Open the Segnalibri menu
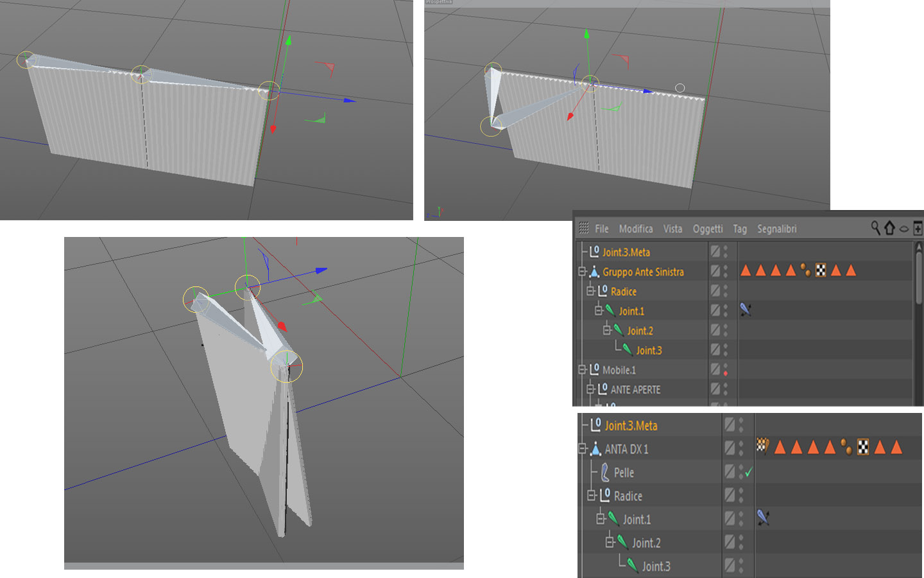924x578 pixels. [776, 229]
